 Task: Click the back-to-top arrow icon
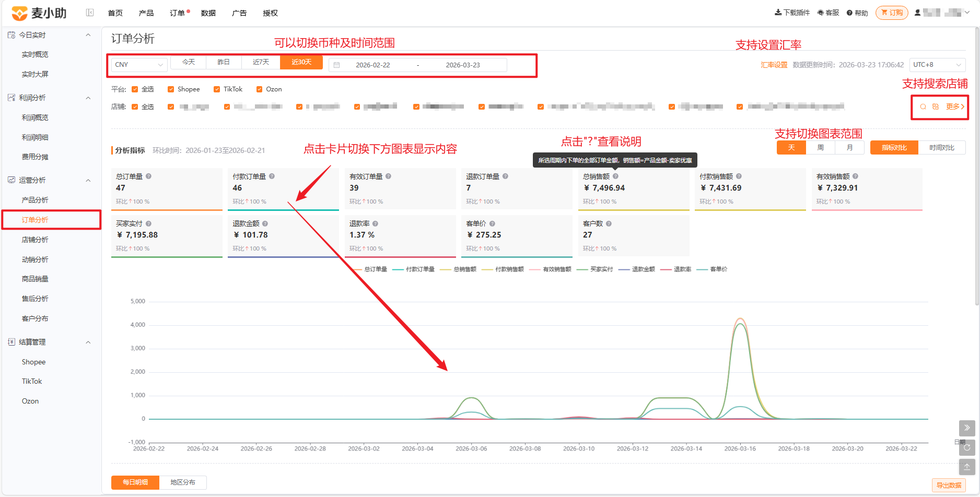click(967, 467)
